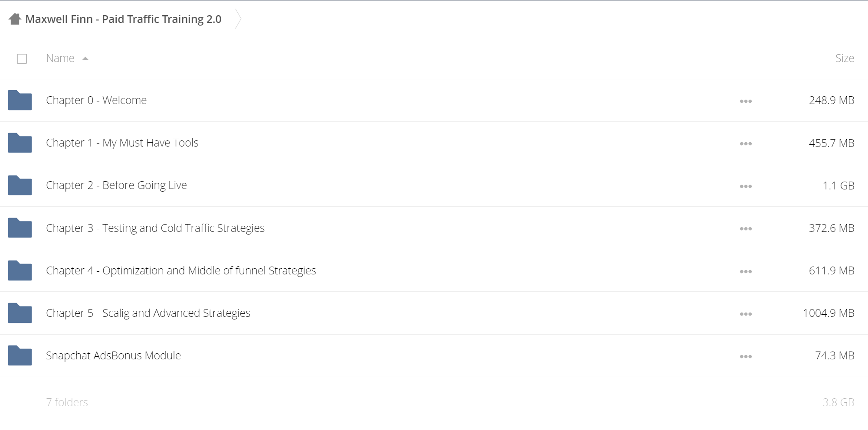Select the Chapter 0 row by its 248.9 MB size
Image resolution: width=868 pixels, height=430 pixels.
pyautogui.click(x=831, y=100)
